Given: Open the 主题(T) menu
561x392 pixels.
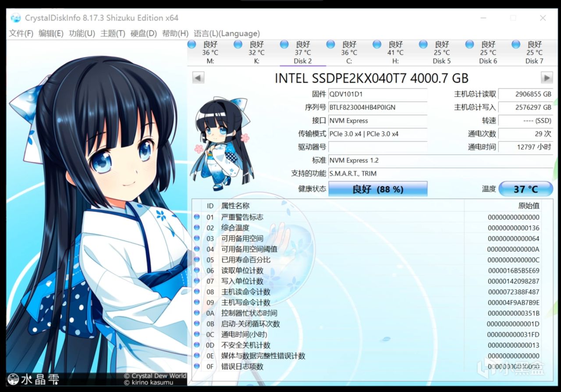Looking at the screenshot, I should point(113,33).
